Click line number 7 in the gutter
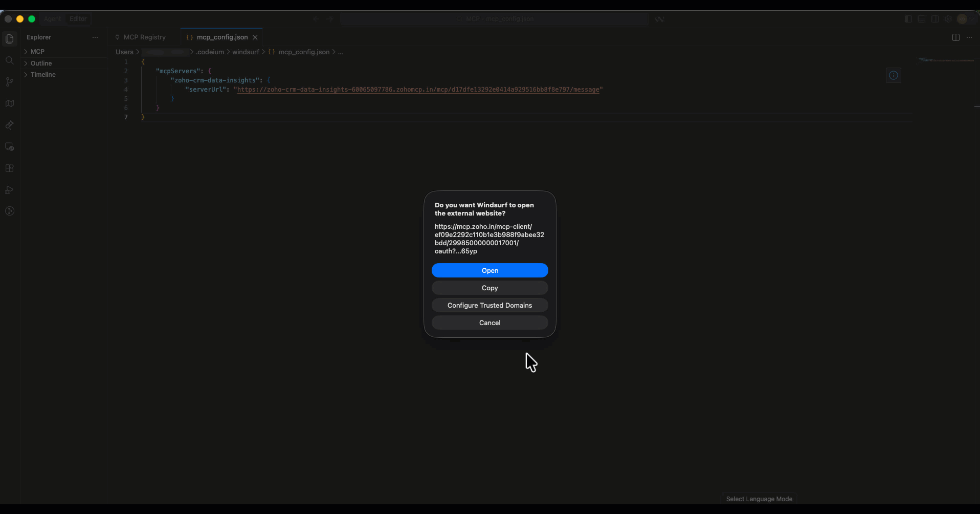Viewport: 980px width, 514px height. [126, 117]
